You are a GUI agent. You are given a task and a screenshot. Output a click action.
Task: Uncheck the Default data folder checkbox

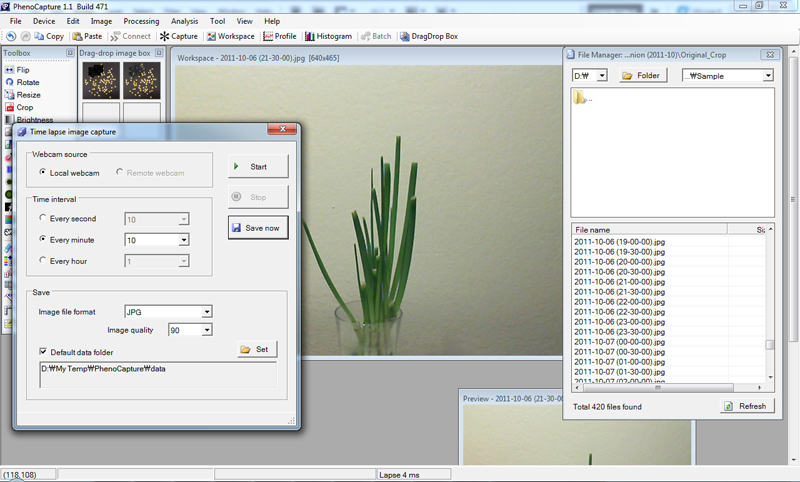pyautogui.click(x=42, y=351)
